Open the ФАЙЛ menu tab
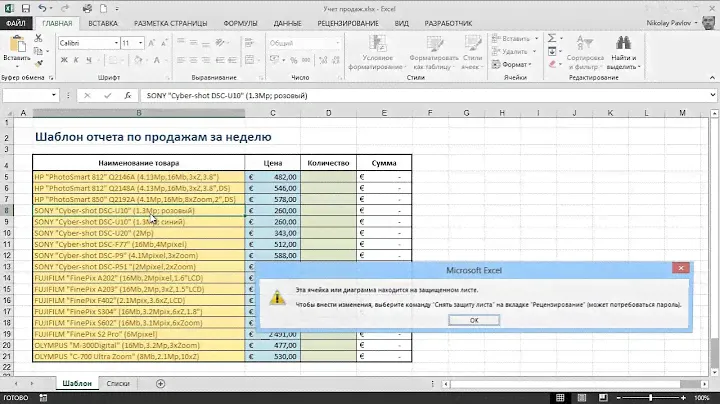Image resolution: width=720 pixels, height=404 pixels. [18, 21]
